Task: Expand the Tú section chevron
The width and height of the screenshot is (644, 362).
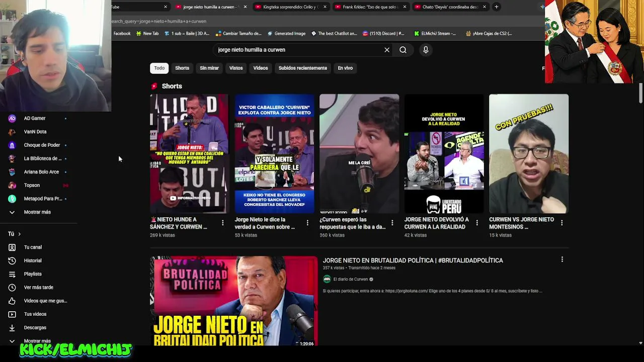Action: coord(19,234)
